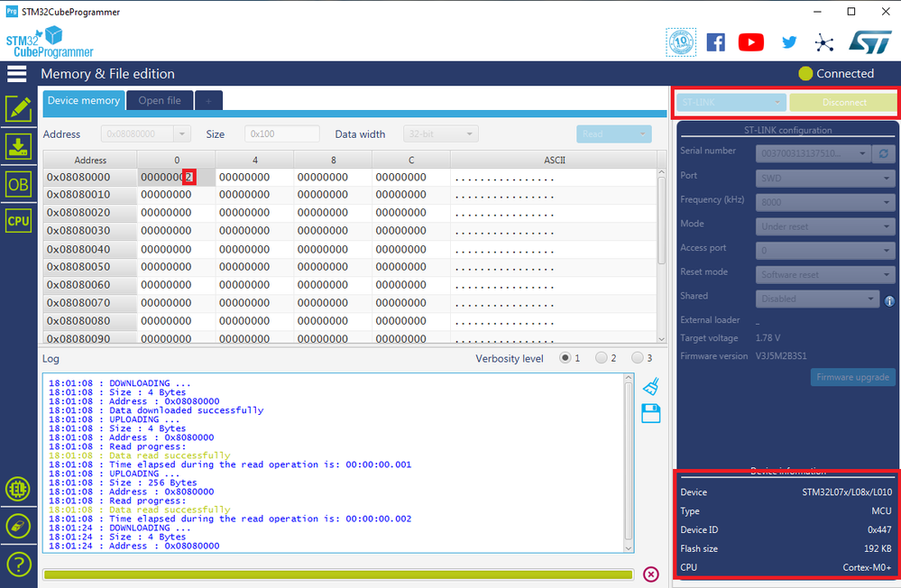The image size is (901, 588).
Task: Open the Access port dropdown
Action: click(x=825, y=251)
